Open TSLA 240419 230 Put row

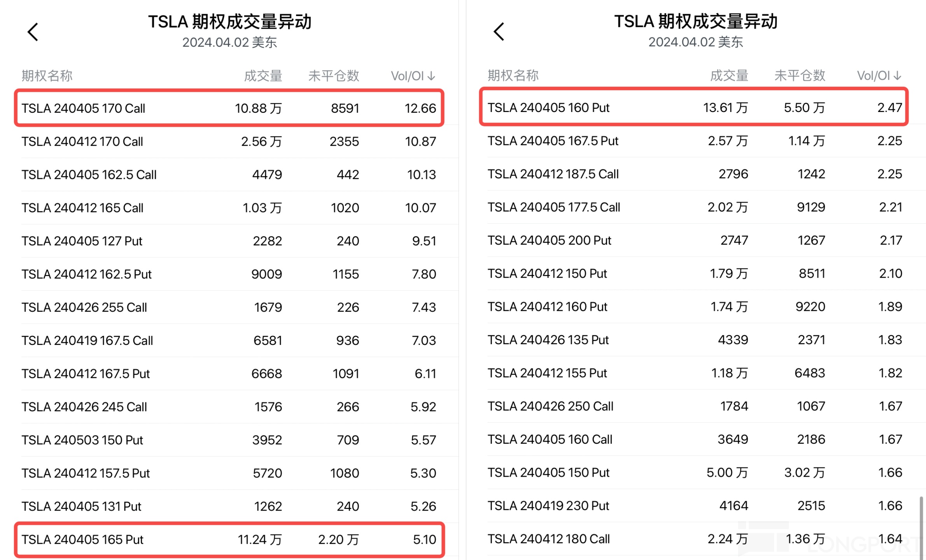694,506
